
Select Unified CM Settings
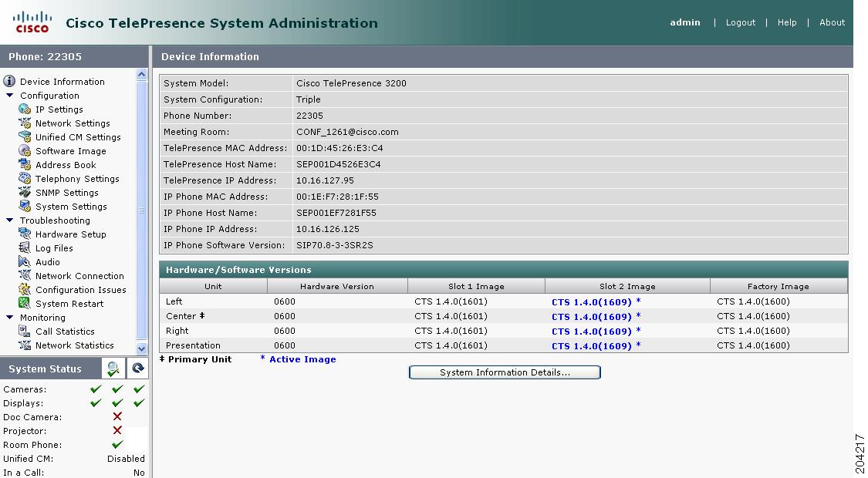78,136
